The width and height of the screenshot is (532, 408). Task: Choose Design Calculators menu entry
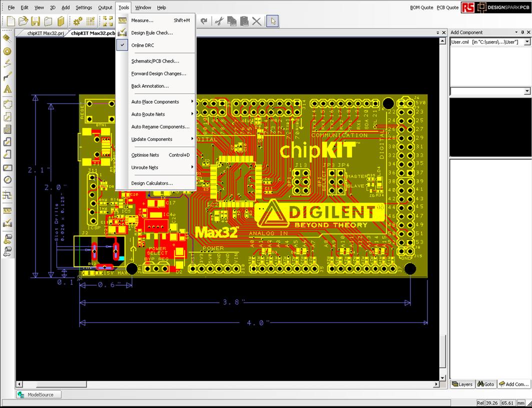click(156, 183)
